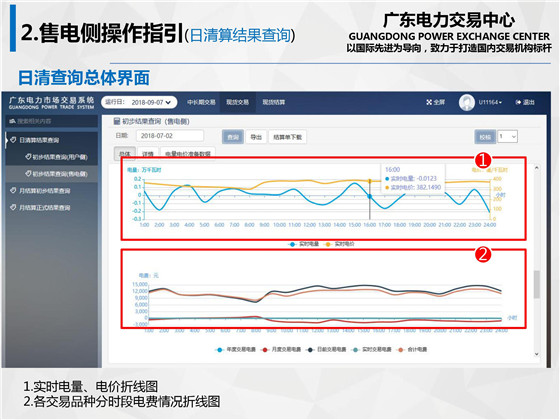The height and width of the screenshot is (420, 560).
Task: Toggle 实时电量 legend series
Action: (x=304, y=244)
